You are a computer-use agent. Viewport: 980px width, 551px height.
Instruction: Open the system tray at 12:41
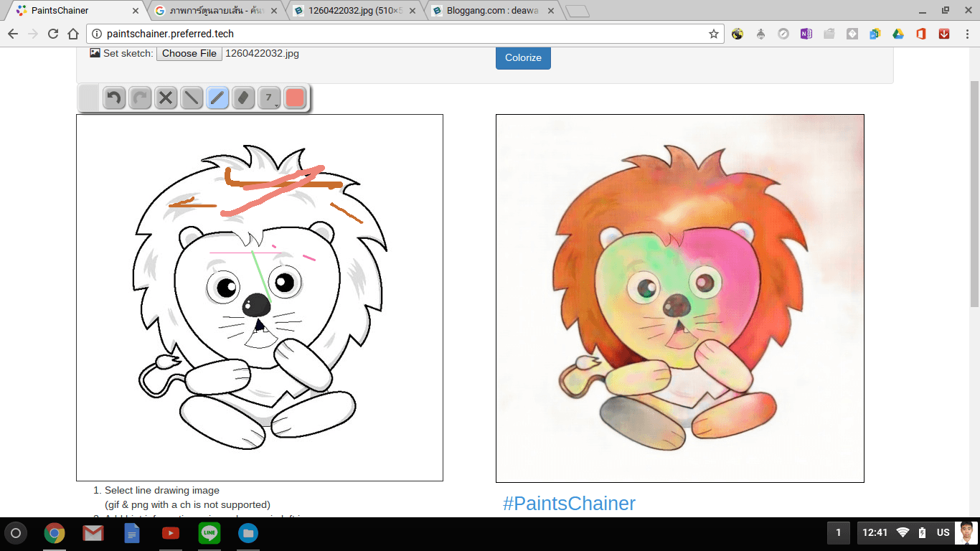[917, 533]
